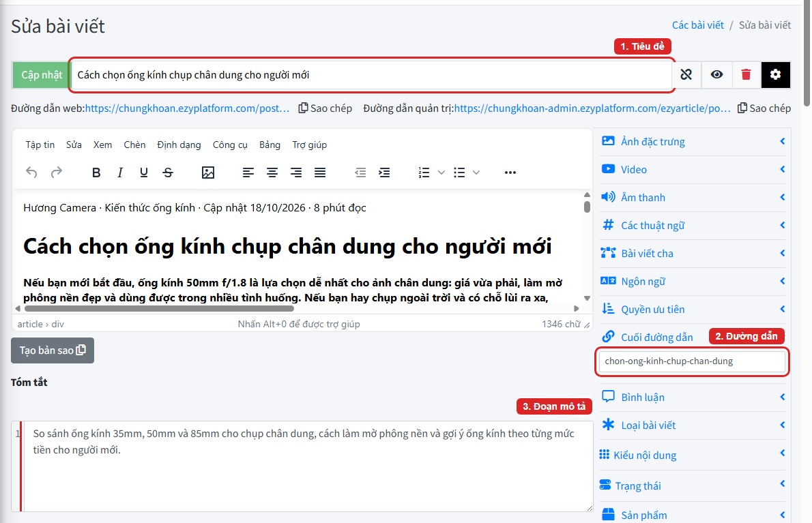Click the Cập nhật button
The height and width of the screenshot is (523, 812).
tap(42, 74)
